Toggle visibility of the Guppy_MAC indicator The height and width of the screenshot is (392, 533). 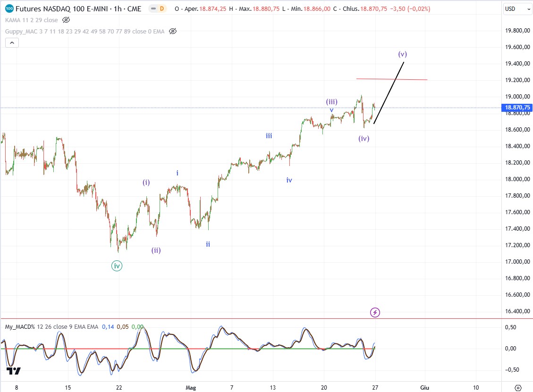coord(173,31)
